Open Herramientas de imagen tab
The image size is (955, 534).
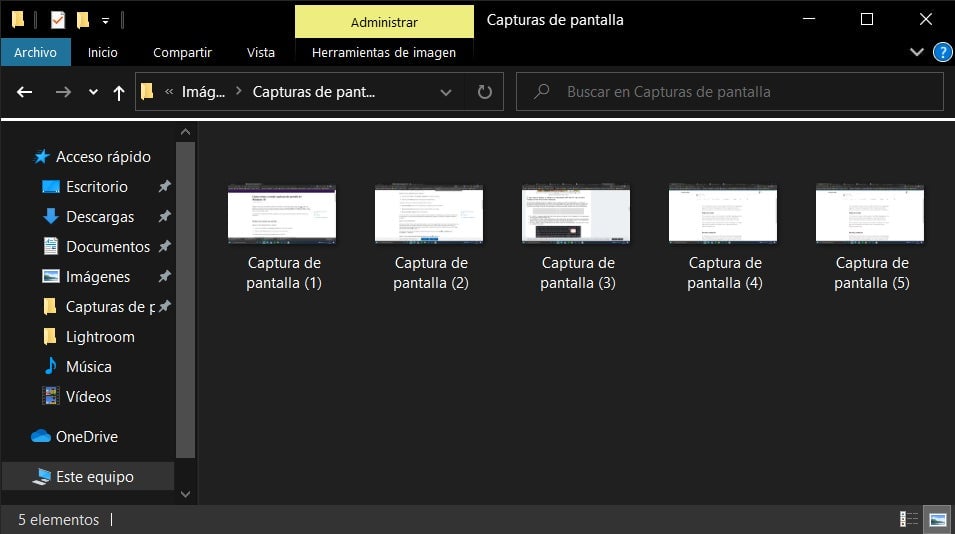(x=383, y=52)
